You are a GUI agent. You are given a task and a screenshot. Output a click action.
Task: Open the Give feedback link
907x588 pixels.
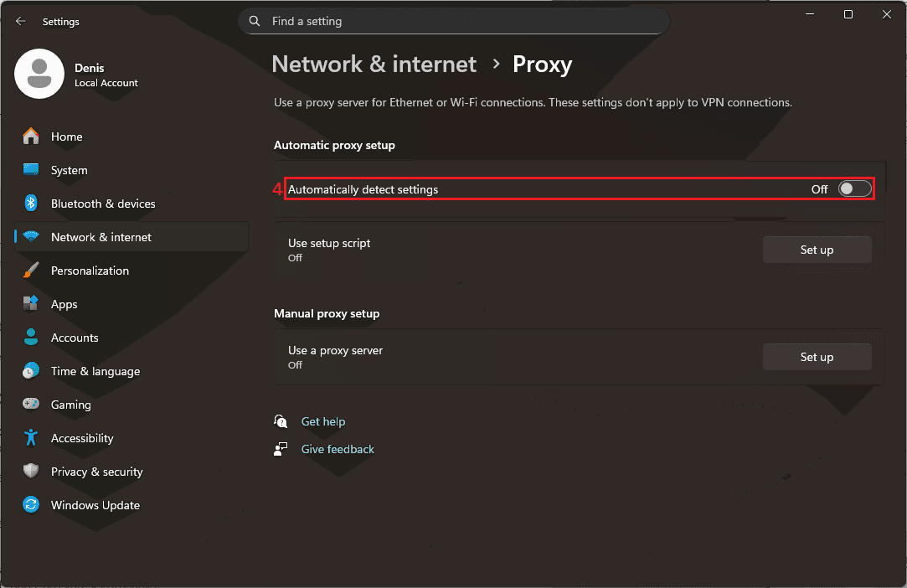(x=338, y=449)
